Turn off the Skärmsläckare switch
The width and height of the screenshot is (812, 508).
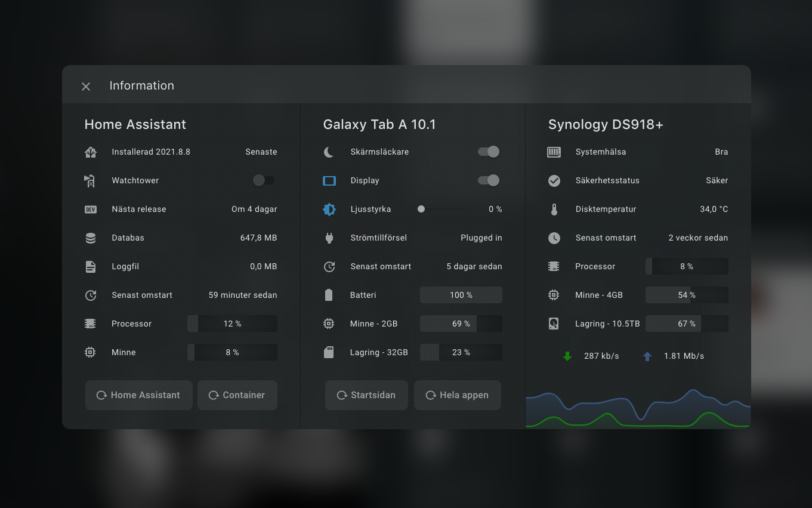click(489, 152)
